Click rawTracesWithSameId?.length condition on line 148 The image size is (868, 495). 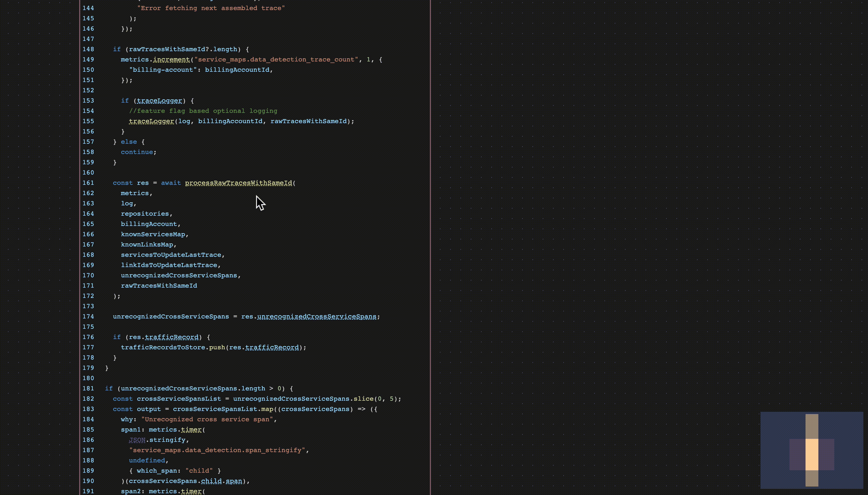[x=183, y=49]
